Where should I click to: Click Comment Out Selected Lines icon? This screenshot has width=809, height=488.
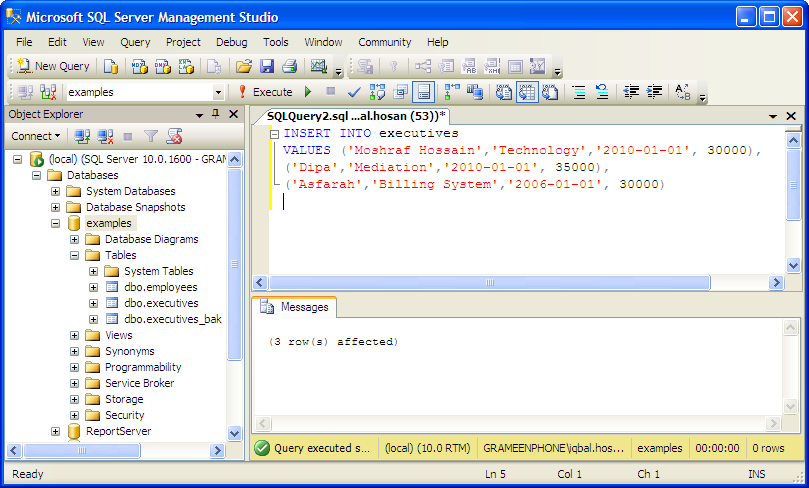[579, 92]
